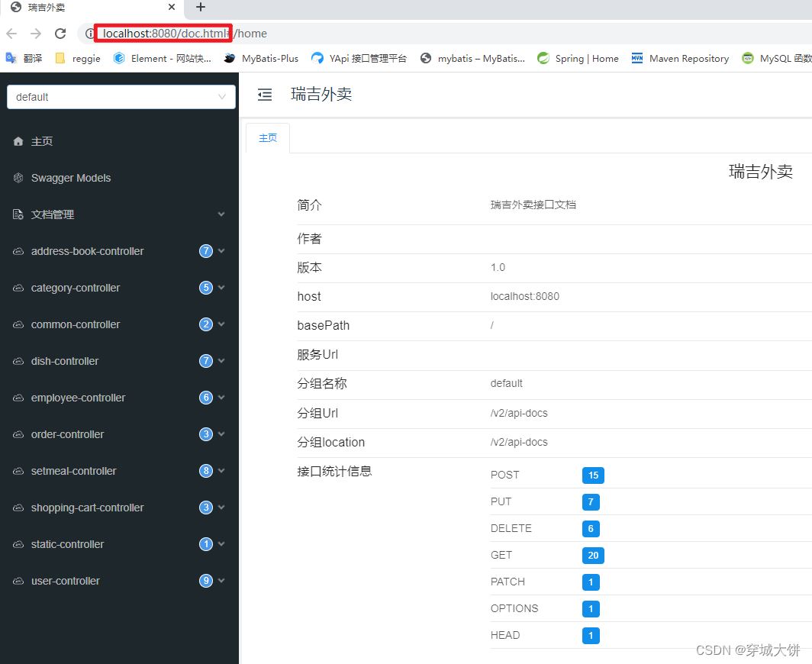The width and height of the screenshot is (812, 664).
Task: Open 文档管理 menu item
Action: pos(119,214)
